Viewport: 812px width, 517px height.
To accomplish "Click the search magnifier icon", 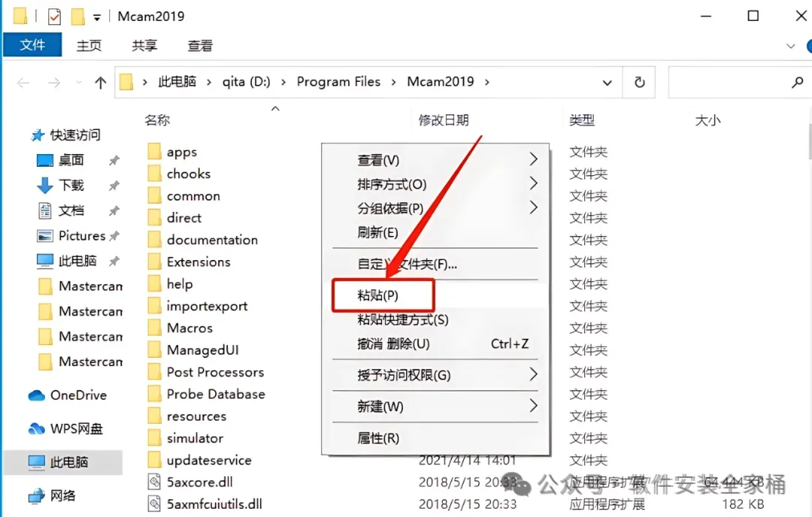I will point(798,82).
